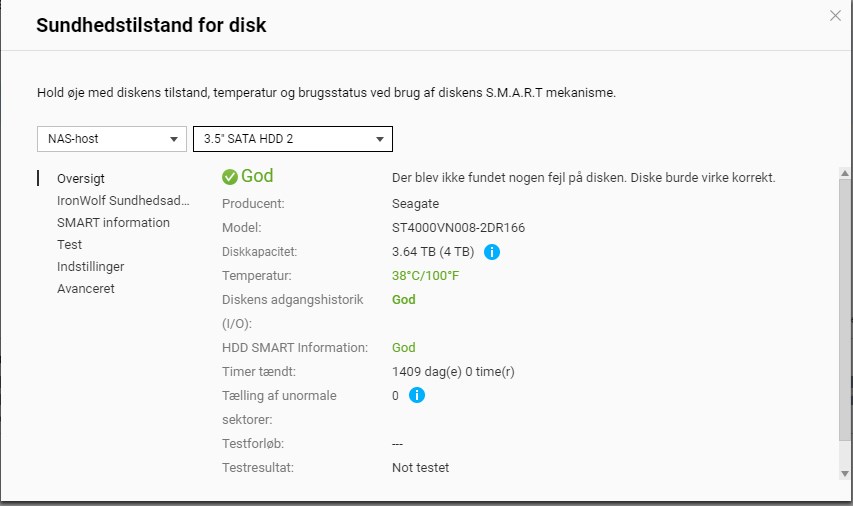The image size is (853, 506).
Task: Open the Avanceret section
Action: point(85,288)
